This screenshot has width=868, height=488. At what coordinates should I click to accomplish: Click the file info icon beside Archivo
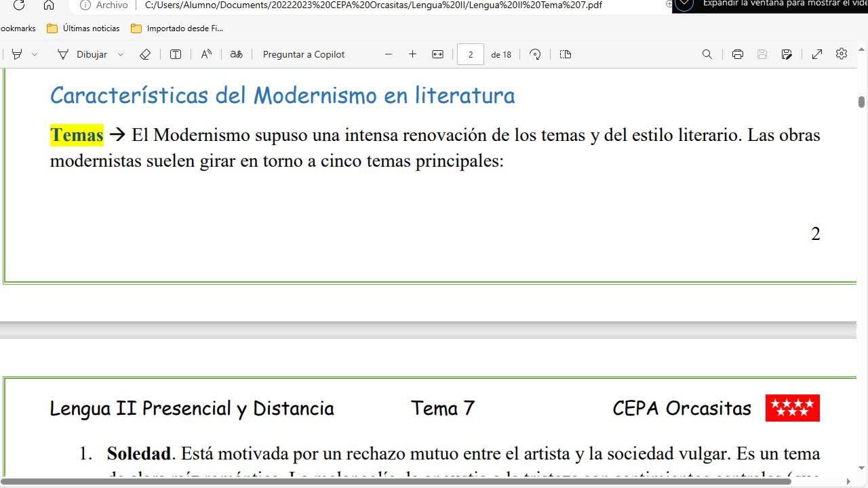point(85,5)
